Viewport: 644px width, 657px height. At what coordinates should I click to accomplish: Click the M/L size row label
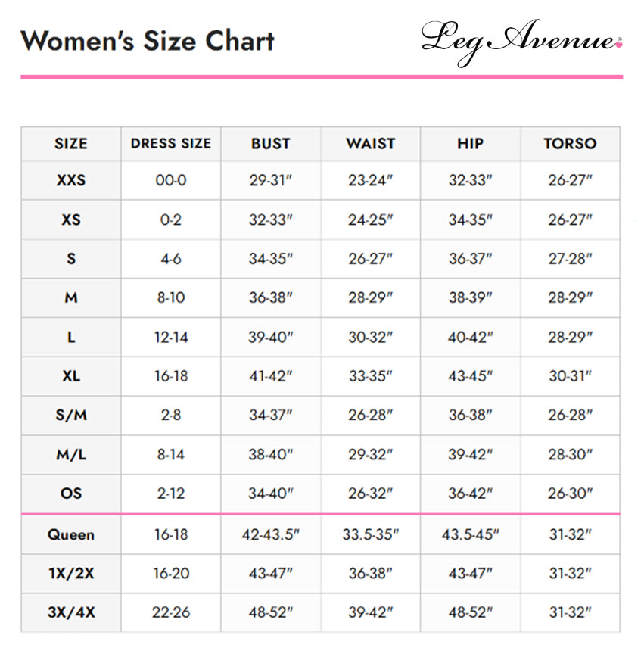point(71,455)
